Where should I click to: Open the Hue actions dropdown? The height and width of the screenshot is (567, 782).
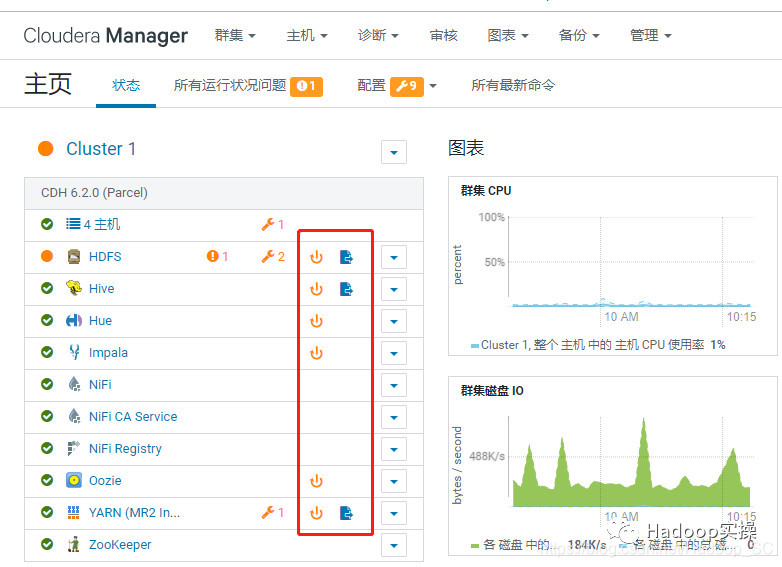pyautogui.click(x=394, y=321)
